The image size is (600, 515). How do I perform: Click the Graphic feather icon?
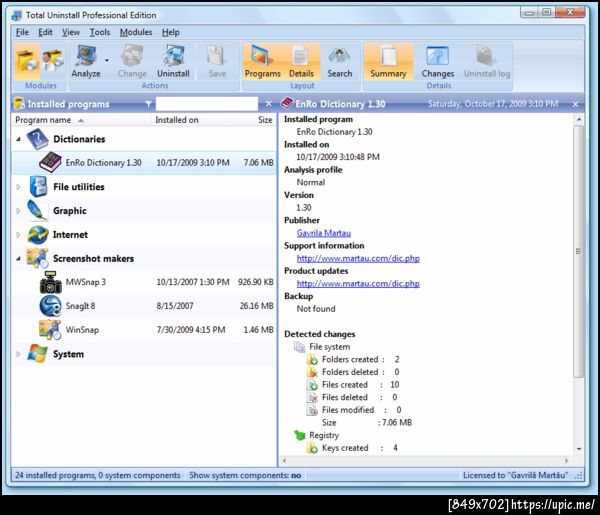click(x=38, y=210)
